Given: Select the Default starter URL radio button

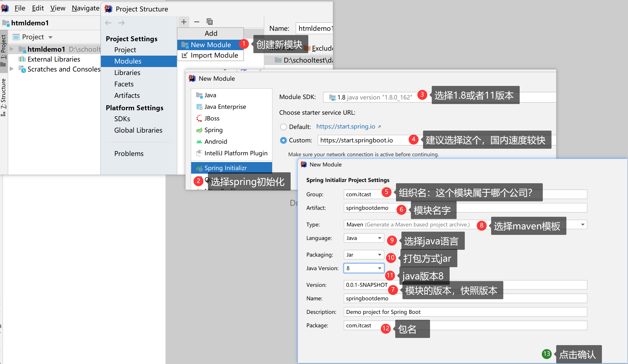Looking at the screenshot, I should click(x=283, y=127).
